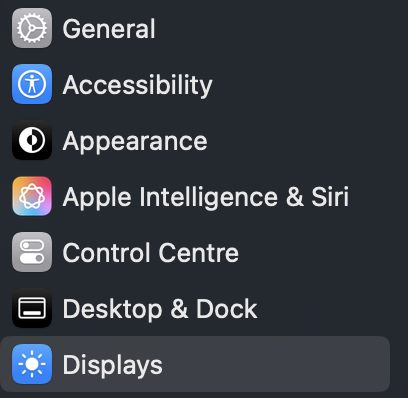Select the Control Centre label
Viewport: 408px width, 398px height.
click(151, 253)
